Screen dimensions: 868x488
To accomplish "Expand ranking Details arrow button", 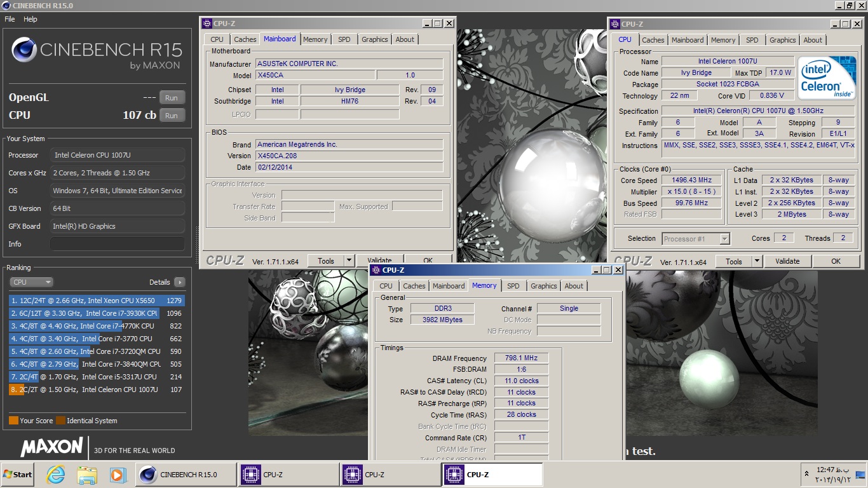I will [179, 282].
